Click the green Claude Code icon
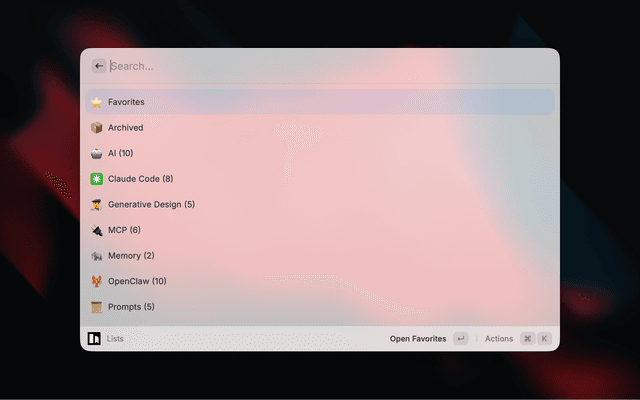The height and width of the screenshot is (400, 640). coord(96,179)
